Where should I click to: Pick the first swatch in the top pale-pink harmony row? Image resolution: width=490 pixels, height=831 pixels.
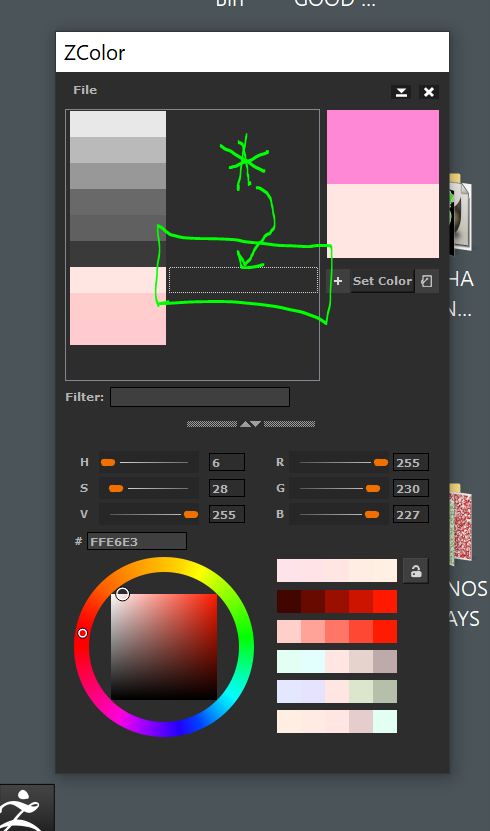[x=289, y=571]
